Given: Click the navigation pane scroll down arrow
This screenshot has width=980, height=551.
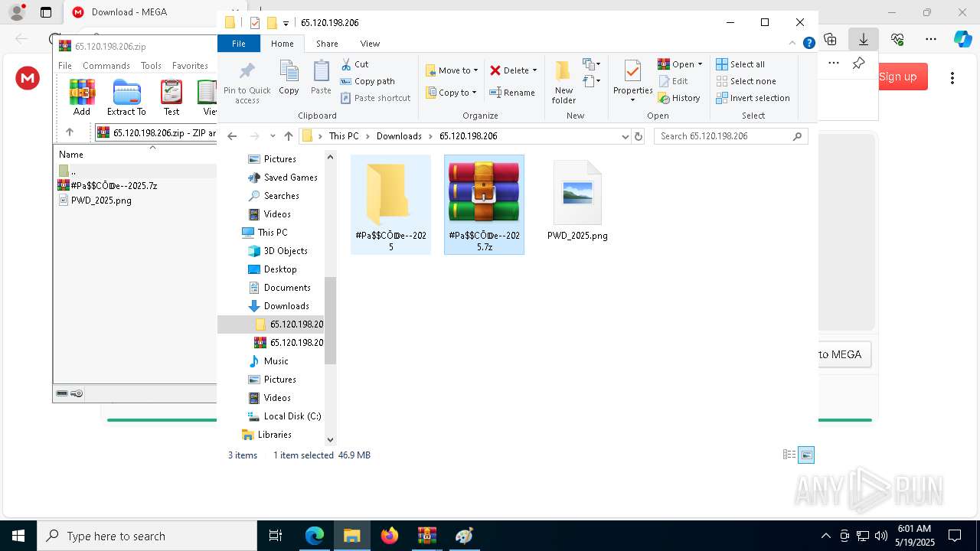Looking at the screenshot, I should pos(331,440).
